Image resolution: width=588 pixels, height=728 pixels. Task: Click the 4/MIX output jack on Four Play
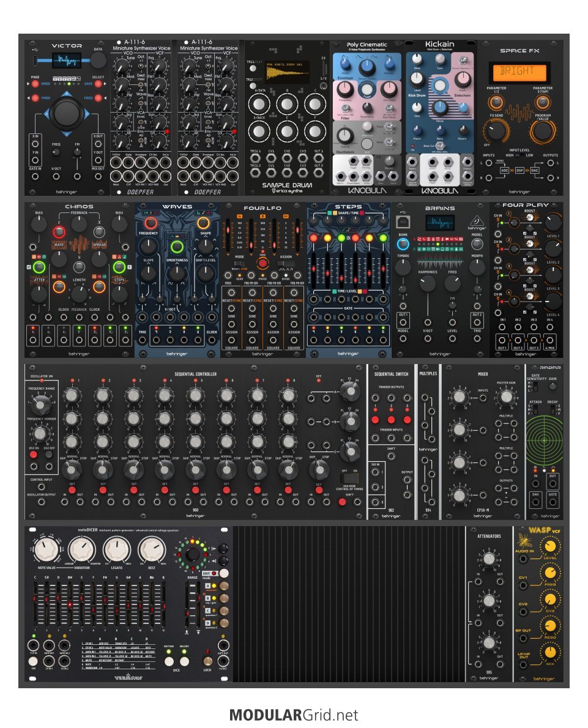tap(549, 340)
